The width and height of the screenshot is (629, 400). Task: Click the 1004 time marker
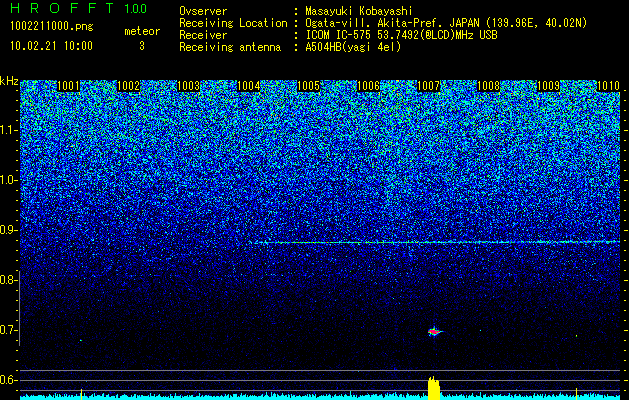point(248,86)
